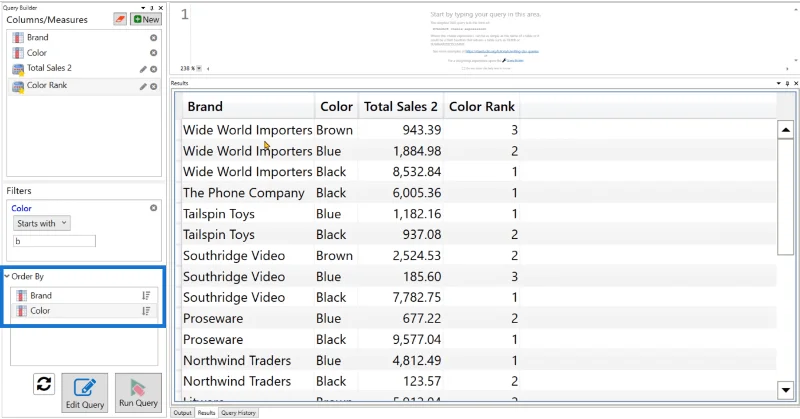Click the New measure button
Viewport: 800px width, 419px height.
pyautogui.click(x=146, y=19)
